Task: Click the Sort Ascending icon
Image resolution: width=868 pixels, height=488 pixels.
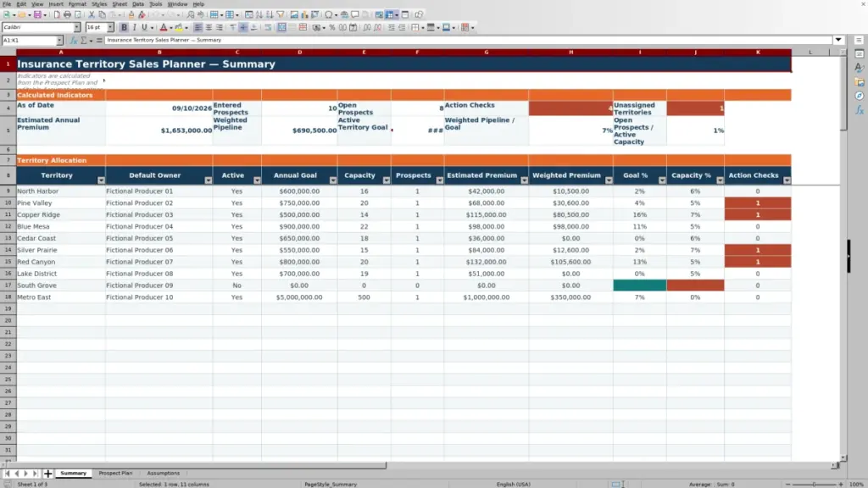Action: point(259,15)
